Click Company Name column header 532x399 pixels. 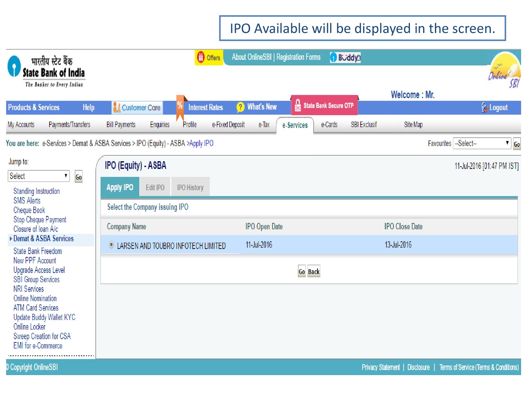[126, 227]
